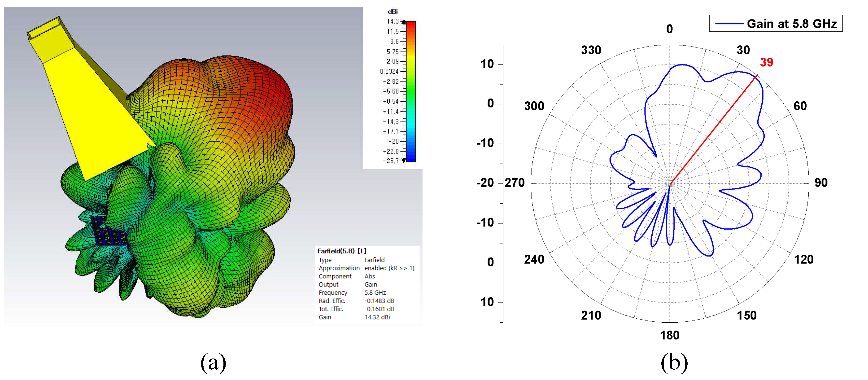Click the red 39 degree marker label
Screen dimensions: 868x380
[766, 62]
